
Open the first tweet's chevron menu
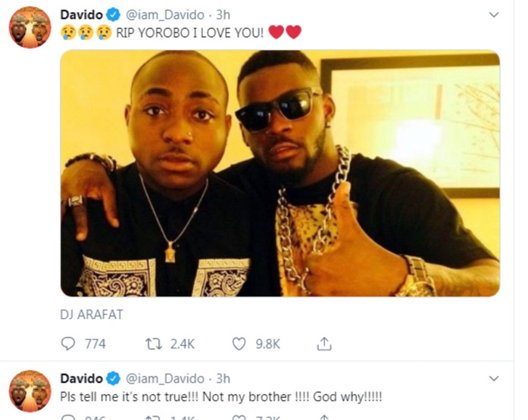click(494, 15)
